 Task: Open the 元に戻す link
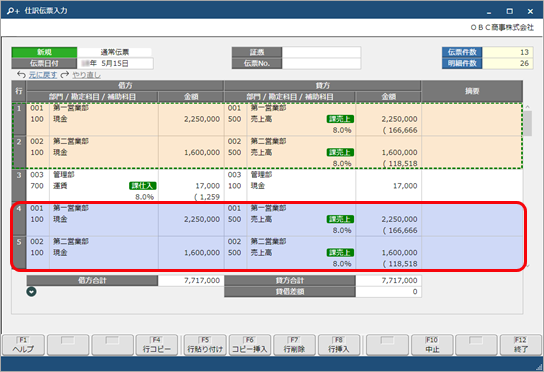pyautogui.click(x=43, y=75)
